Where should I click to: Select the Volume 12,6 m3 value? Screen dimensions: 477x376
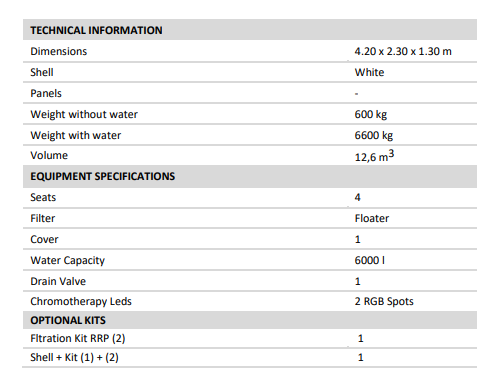[374, 156]
